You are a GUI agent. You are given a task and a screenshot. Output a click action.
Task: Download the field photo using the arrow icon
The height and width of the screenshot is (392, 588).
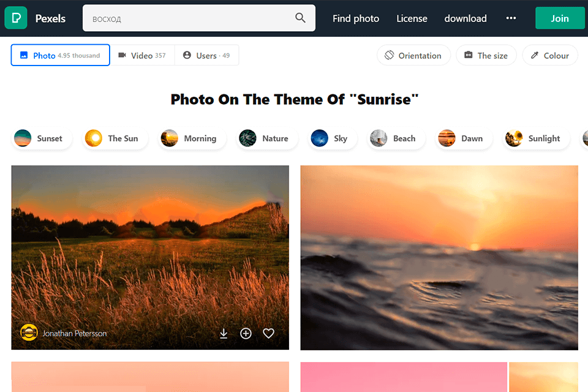[224, 333]
